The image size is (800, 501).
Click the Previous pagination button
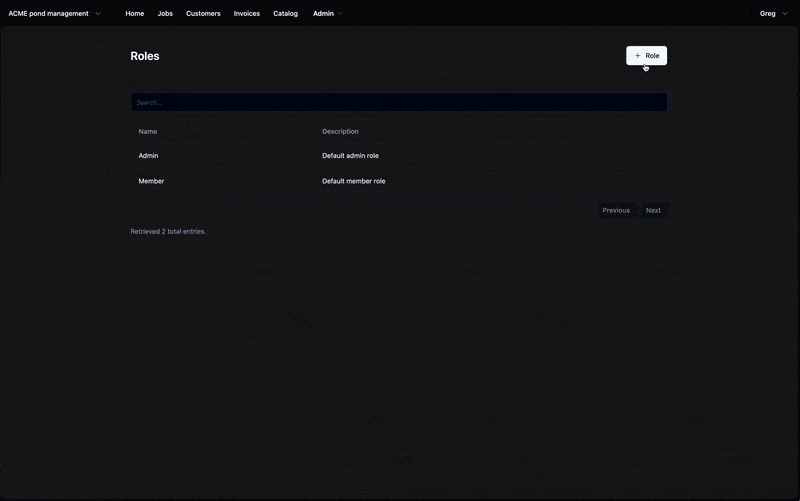(616, 210)
